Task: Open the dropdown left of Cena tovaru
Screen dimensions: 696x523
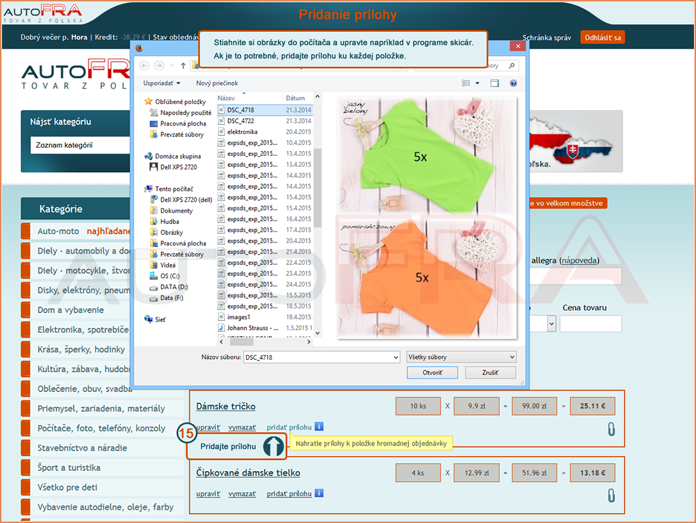Action: (551, 324)
